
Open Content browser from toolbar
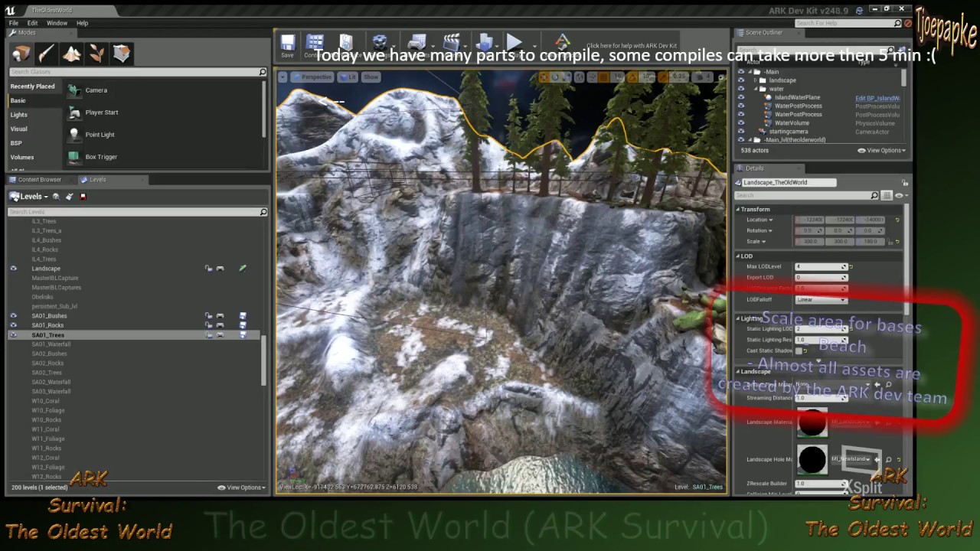tap(314, 44)
